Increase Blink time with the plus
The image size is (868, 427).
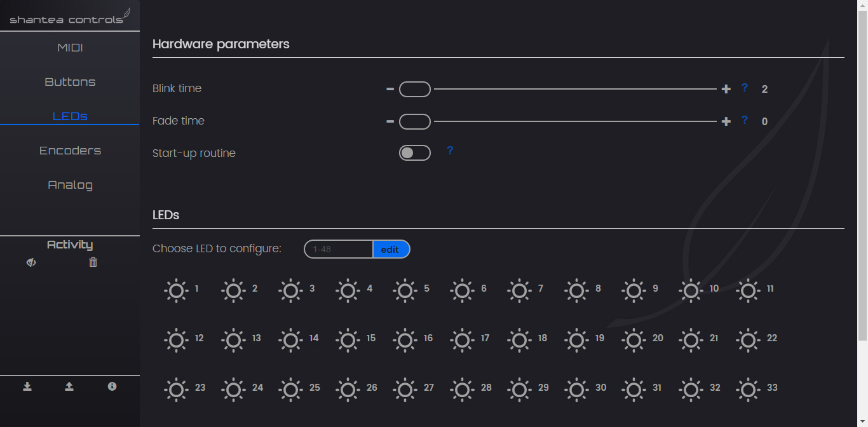pyautogui.click(x=726, y=90)
